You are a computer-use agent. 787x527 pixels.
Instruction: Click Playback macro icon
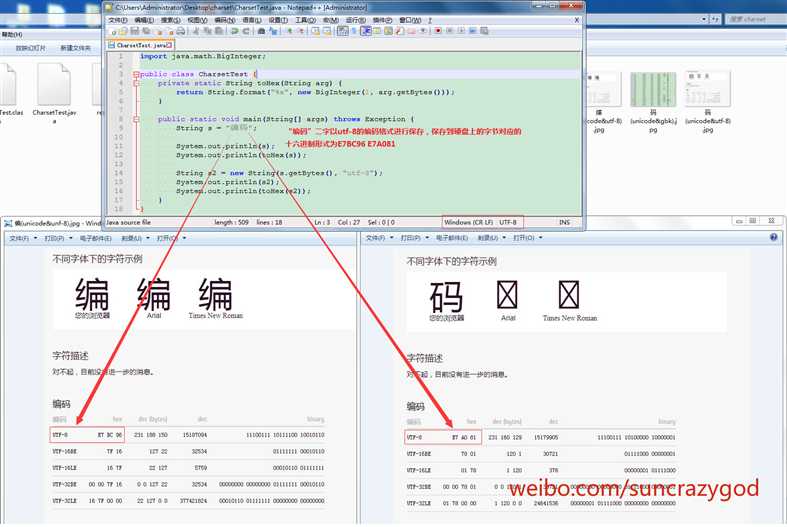[461, 31]
